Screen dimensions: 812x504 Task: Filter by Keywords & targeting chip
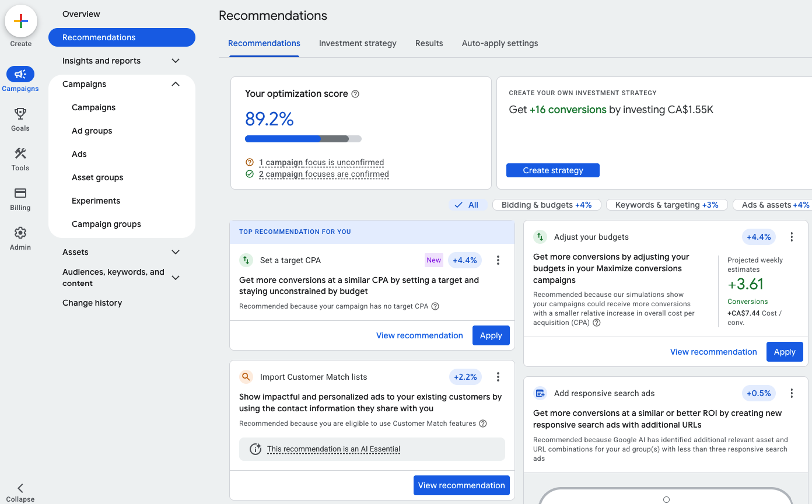tap(667, 205)
